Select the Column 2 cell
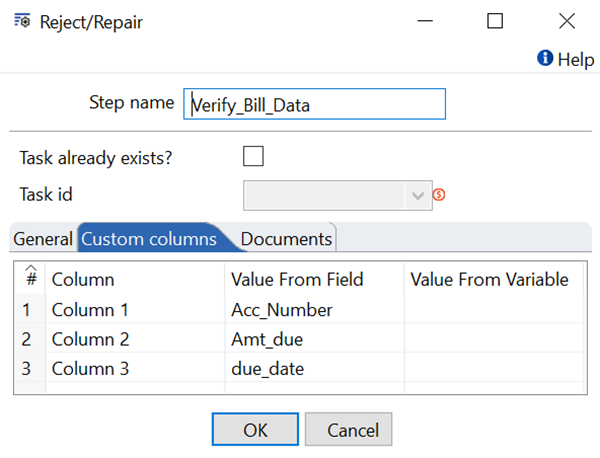 135,339
